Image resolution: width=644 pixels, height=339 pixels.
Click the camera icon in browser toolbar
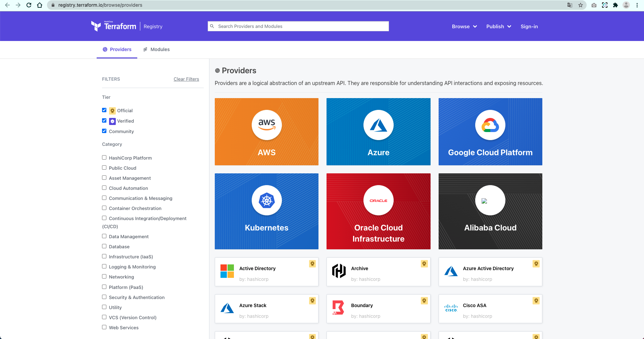[594, 5]
